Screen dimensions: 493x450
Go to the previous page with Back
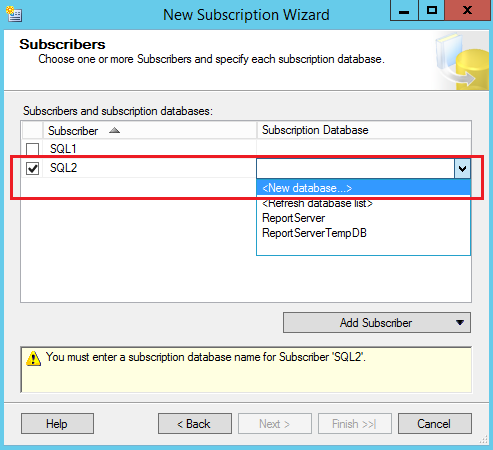coord(195,424)
